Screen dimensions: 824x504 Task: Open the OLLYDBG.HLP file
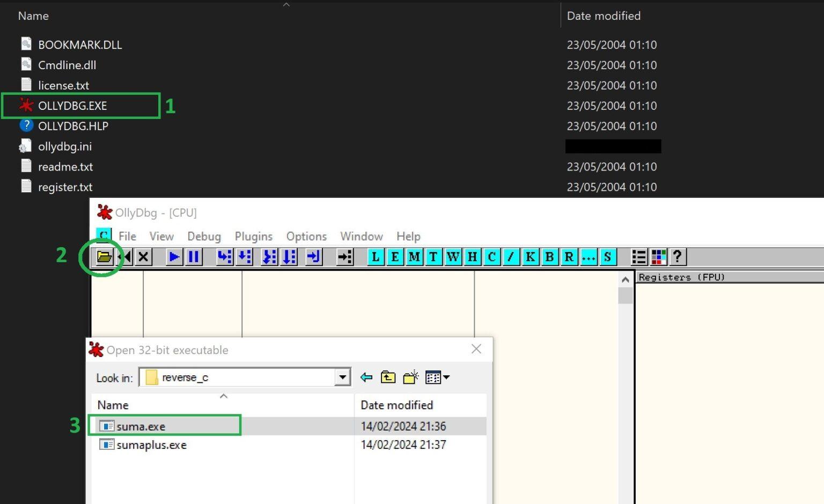point(73,125)
